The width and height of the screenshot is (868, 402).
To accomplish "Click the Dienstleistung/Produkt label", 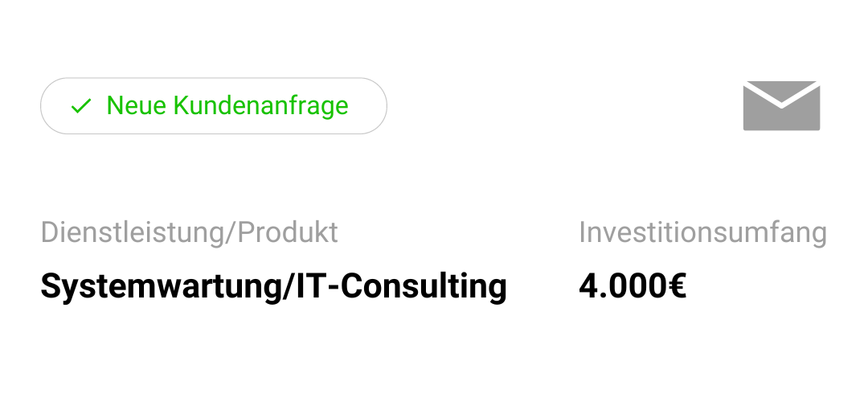I will pyautogui.click(x=190, y=232).
